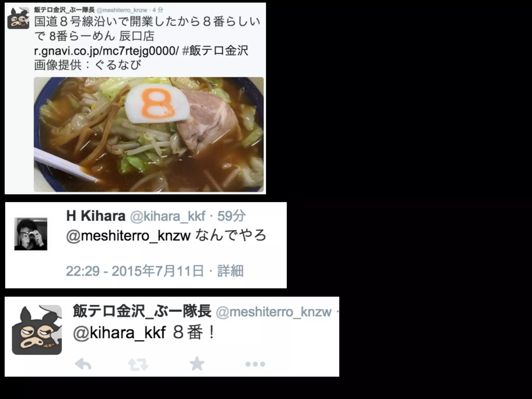The width and height of the screenshot is (532, 399).
Task: Click the H Kihara display name
Action: [x=96, y=216]
